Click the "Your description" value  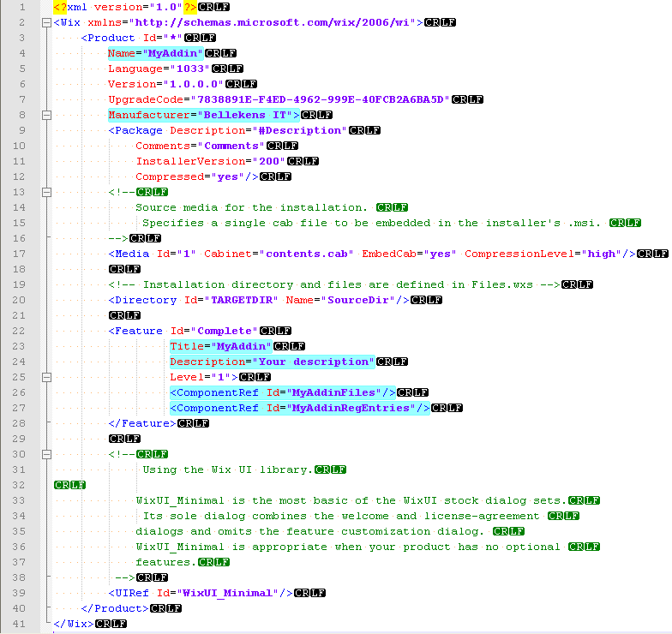click(314, 362)
